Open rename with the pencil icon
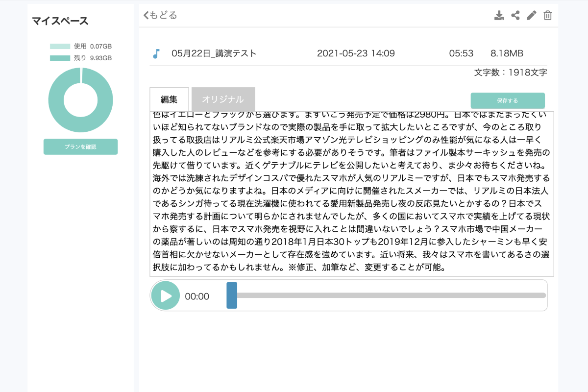This screenshot has width=588, height=392. [531, 16]
